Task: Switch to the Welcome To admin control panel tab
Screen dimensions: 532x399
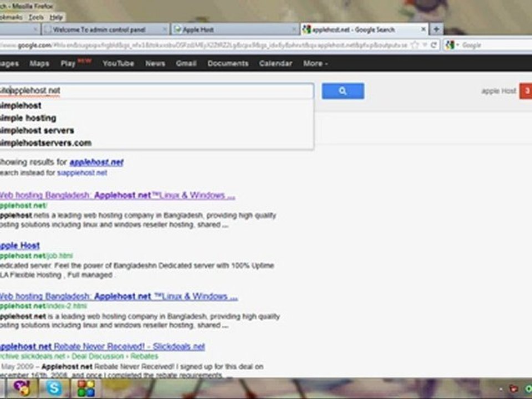Action: [105, 29]
